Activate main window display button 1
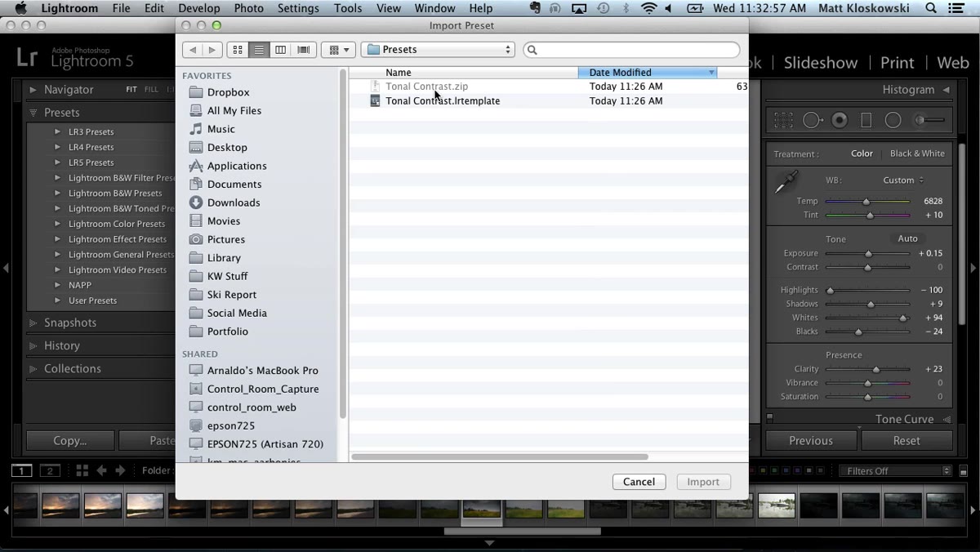980x552 pixels. [22, 470]
